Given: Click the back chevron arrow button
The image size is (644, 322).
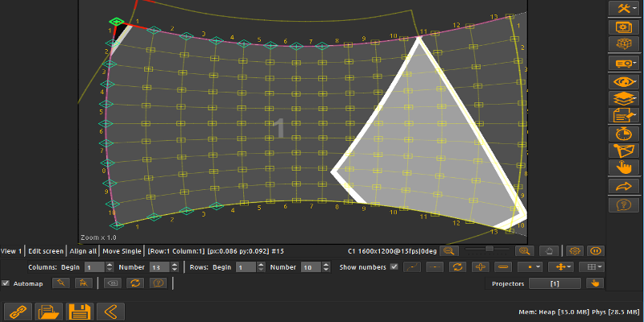Looking at the screenshot, I should 109,311.
